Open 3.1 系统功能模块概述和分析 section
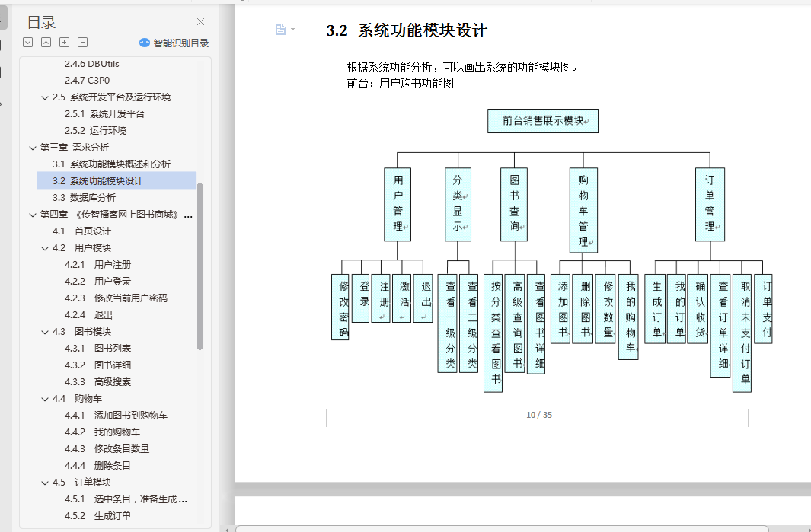 tap(111, 164)
